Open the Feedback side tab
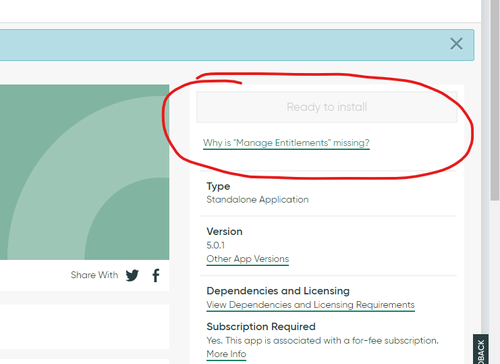 (481, 349)
